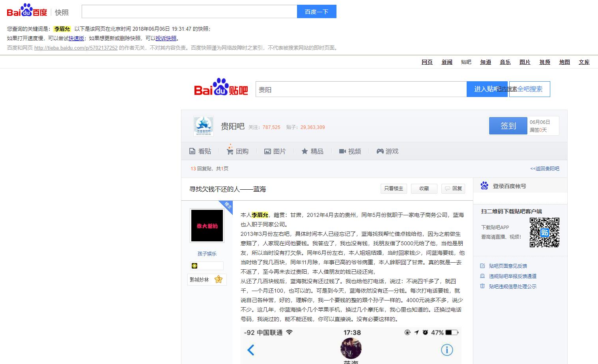The height and width of the screenshot is (364, 598).
Task: Focus the Tieba search field containing 贵阳
Action: tap(361, 90)
